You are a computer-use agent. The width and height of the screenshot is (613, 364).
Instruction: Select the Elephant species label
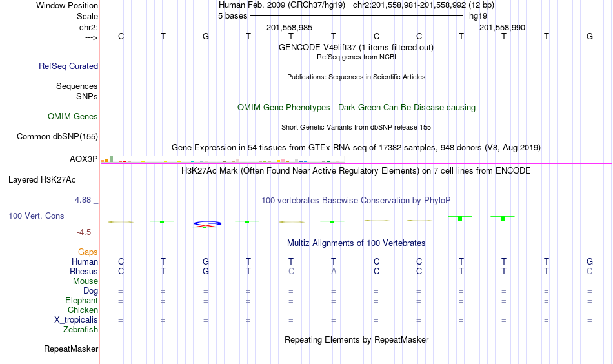pos(82,300)
